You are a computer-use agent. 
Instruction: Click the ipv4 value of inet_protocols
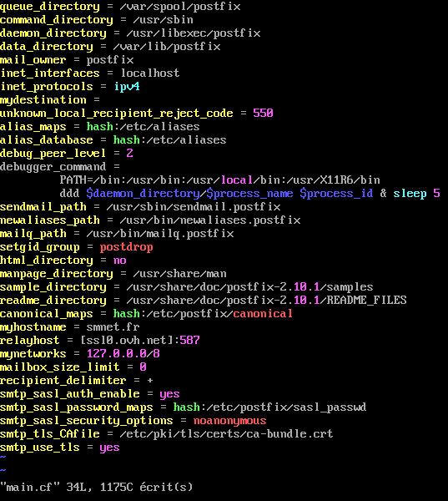pos(127,87)
